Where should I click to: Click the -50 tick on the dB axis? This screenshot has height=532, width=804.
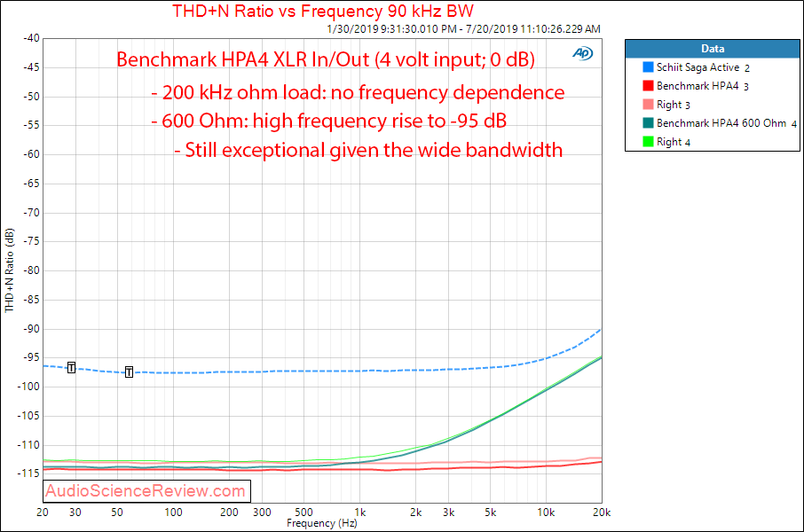(31, 97)
